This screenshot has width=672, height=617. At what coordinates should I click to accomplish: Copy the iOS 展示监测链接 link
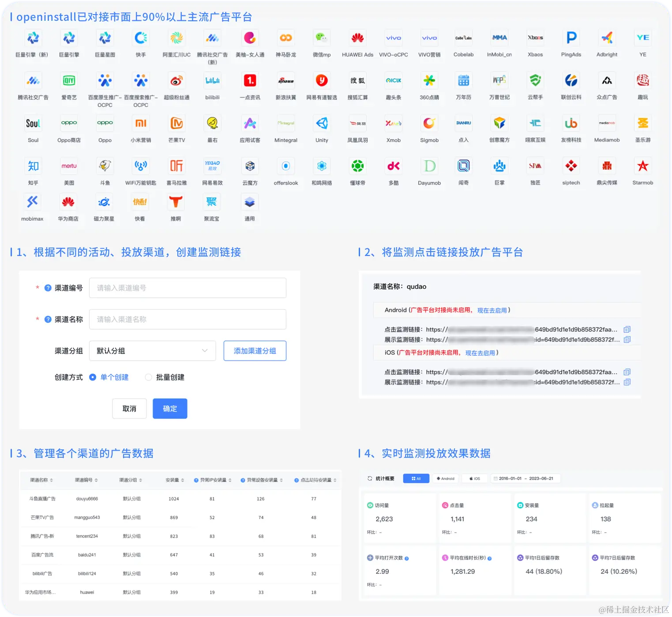(627, 382)
